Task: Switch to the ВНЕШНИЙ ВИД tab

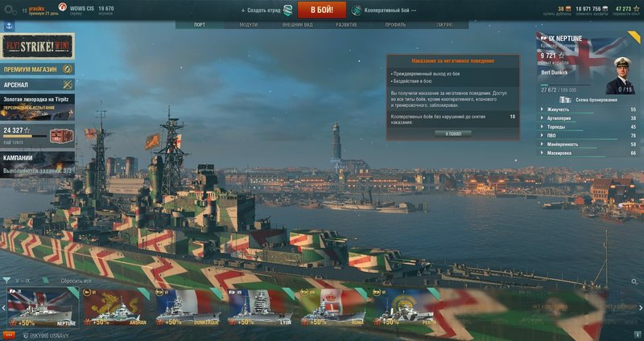Action: [x=297, y=25]
